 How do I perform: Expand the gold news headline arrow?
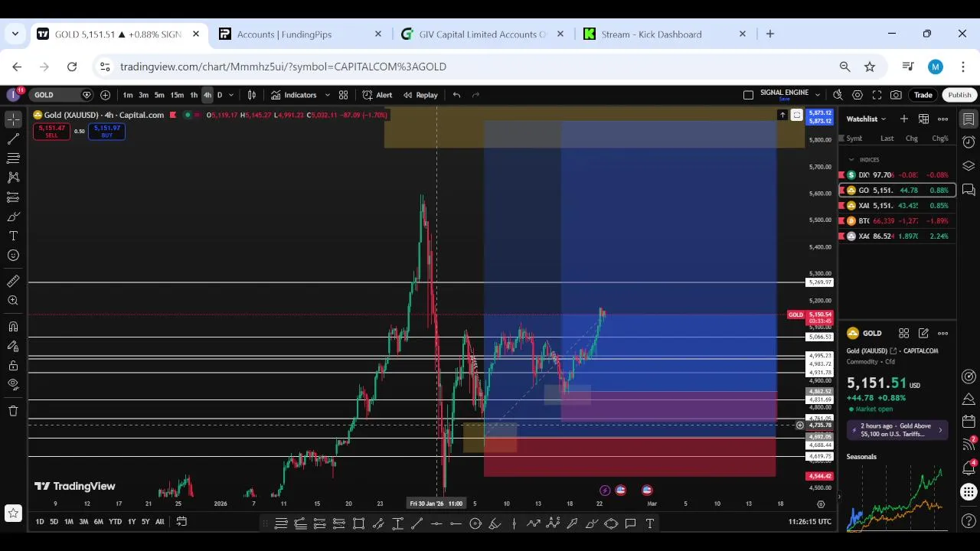pos(941,430)
